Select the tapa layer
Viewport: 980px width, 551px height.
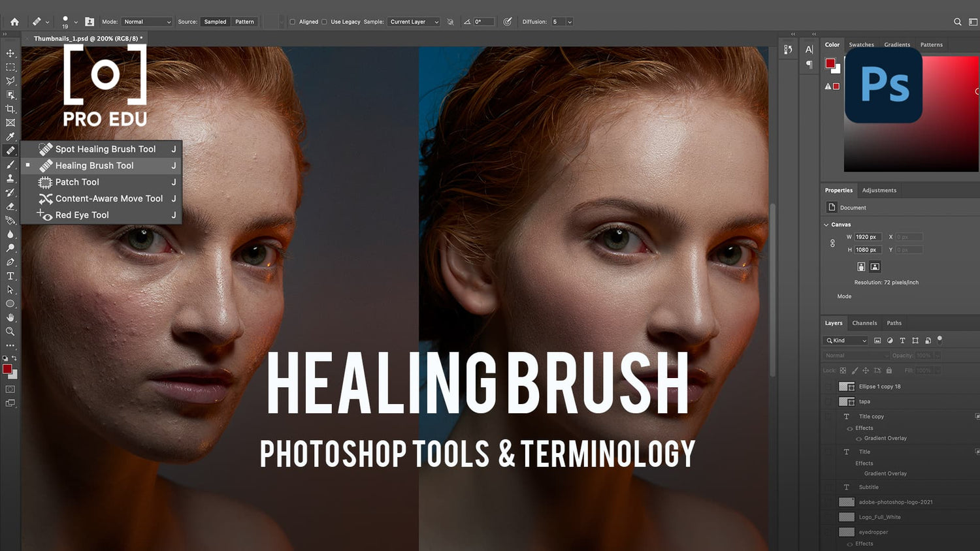click(x=864, y=401)
